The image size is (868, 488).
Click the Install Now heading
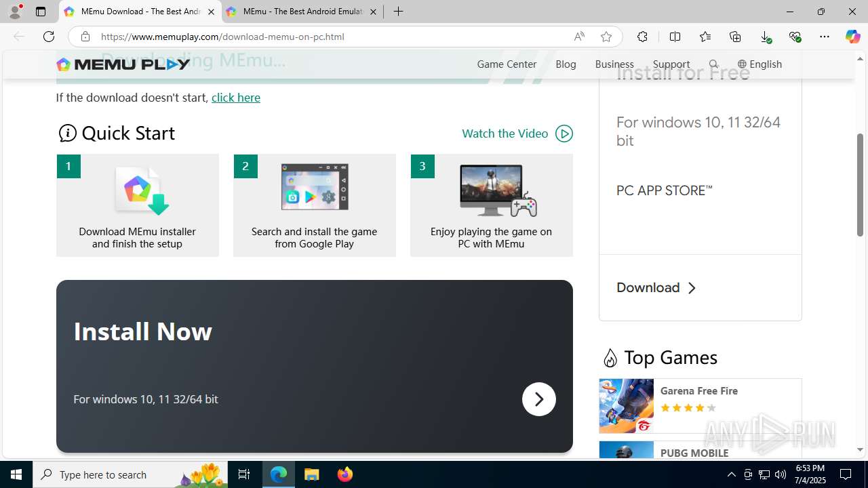[142, 331]
